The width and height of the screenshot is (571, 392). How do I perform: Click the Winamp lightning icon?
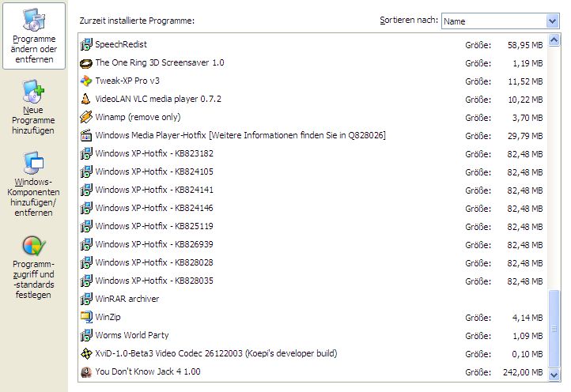(x=86, y=117)
